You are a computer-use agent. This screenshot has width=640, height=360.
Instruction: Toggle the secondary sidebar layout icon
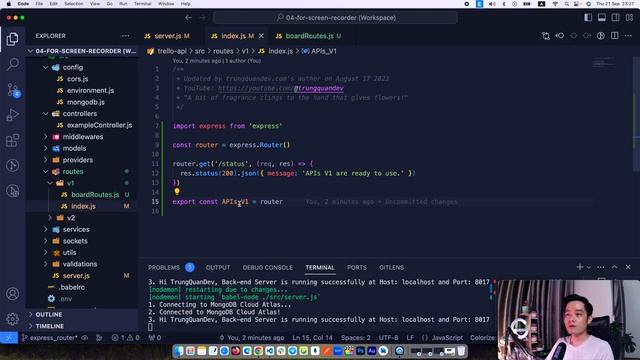coord(616,18)
